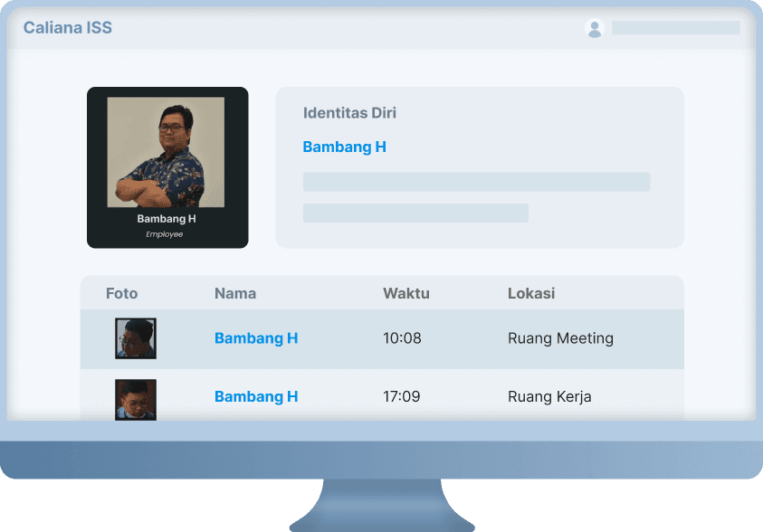Sort by the Lokasi column header
The image size is (763, 532).
531,293
